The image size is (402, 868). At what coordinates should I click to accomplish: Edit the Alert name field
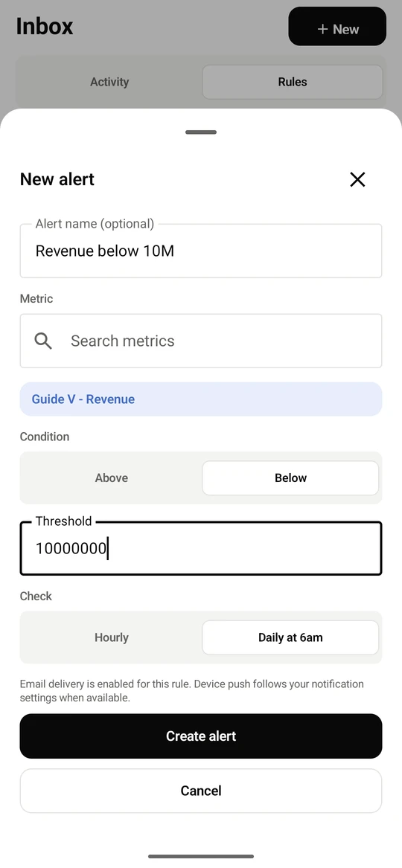(201, 251)
